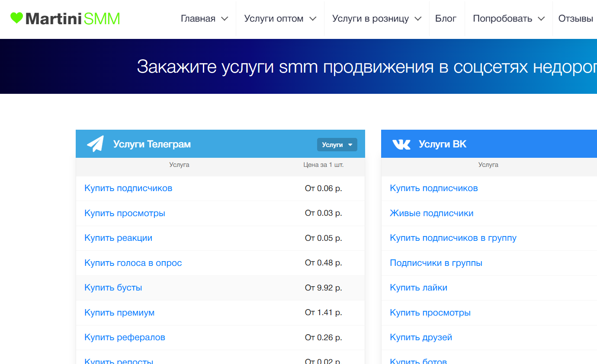This screenshot has height=364, width=597.
Task: Click the price От 0.05 р.
Action: [x=324, y=238]
